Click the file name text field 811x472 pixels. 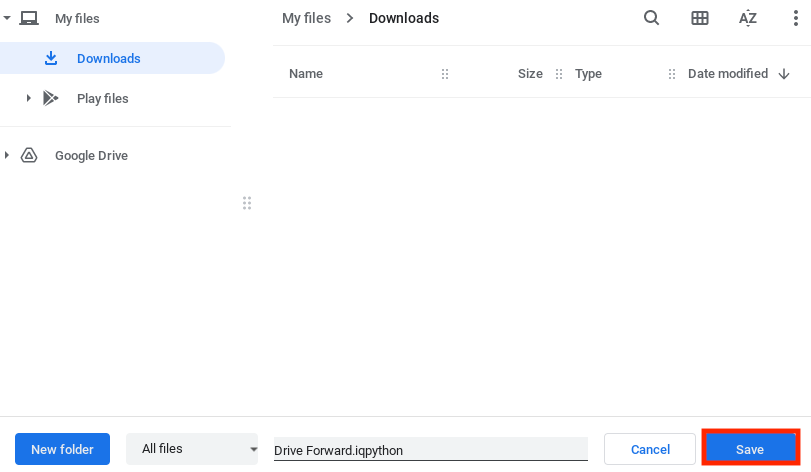pyautogui.click(x=430, y=450)
